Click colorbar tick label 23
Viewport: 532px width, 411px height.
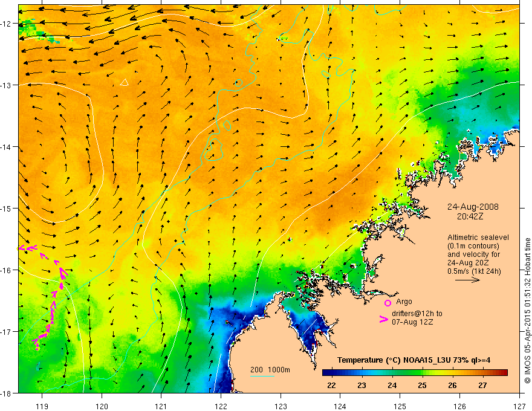point(362,386)
